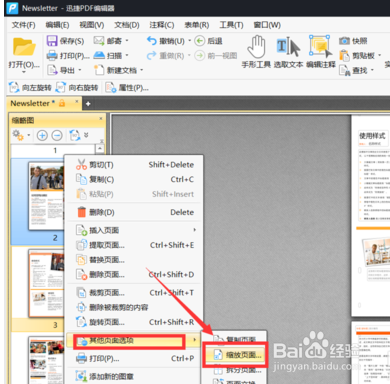Click the 新建文档 new document icon
The height and width of the screenshot is (384, 390).
click(99, 70)
